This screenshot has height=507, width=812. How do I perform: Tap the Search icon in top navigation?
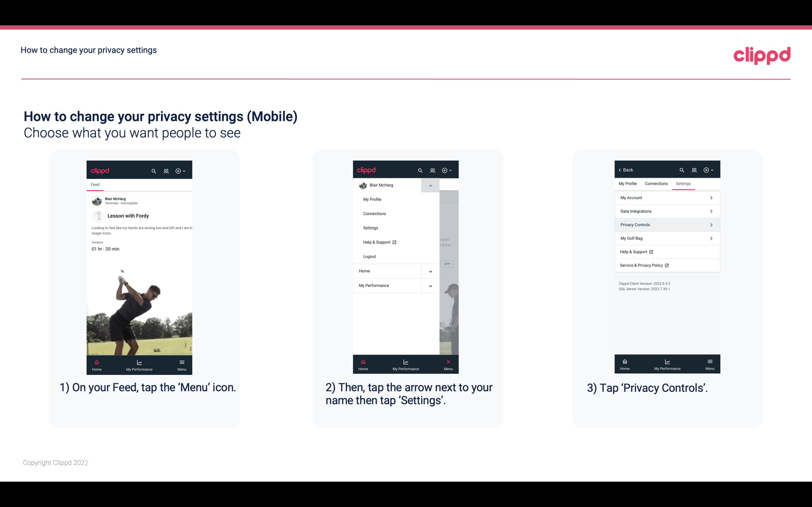[154, 171]
